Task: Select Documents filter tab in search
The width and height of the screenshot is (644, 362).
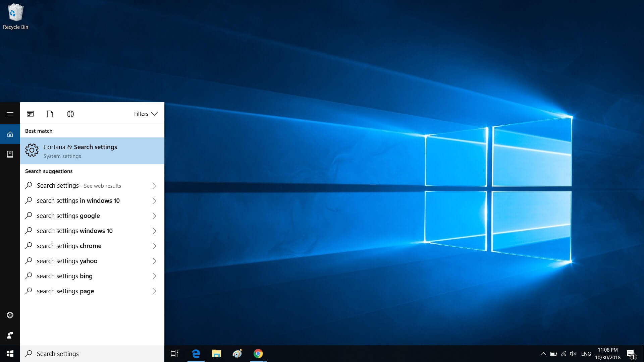Action: pyautogui.click(x=50, y=114)
